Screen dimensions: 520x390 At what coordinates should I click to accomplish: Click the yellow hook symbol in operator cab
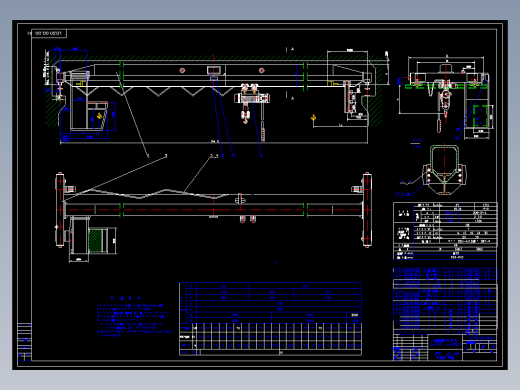tap(99, 116)
